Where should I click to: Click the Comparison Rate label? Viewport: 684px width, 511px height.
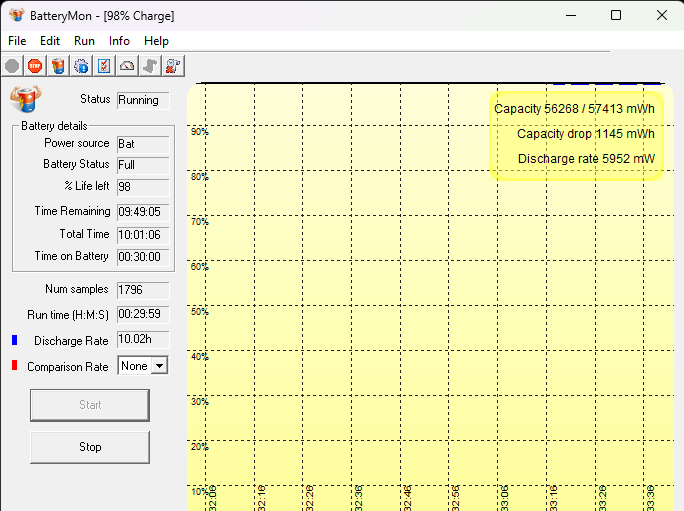(x=68, y=367)
